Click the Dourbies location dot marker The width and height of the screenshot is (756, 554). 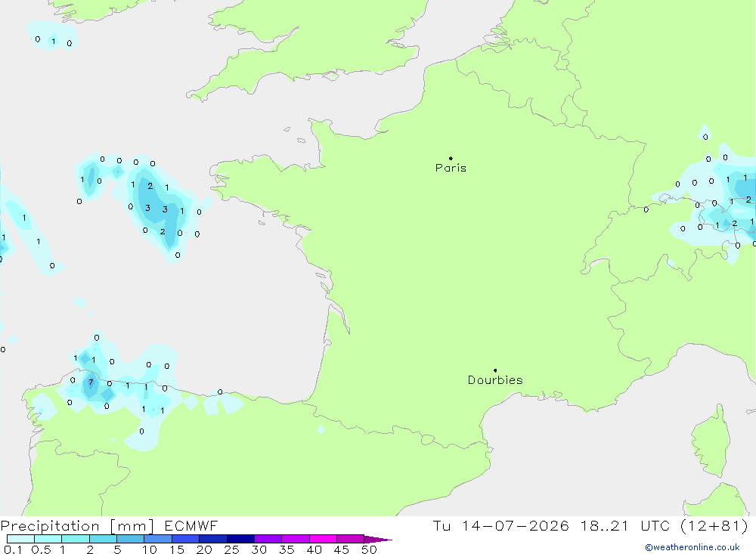coord(495,370)
